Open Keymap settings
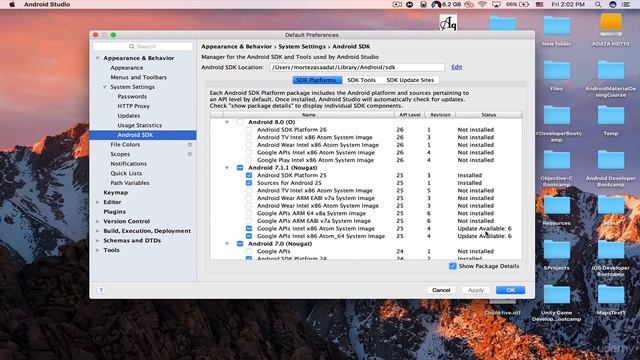 click(x=116, y=193)
